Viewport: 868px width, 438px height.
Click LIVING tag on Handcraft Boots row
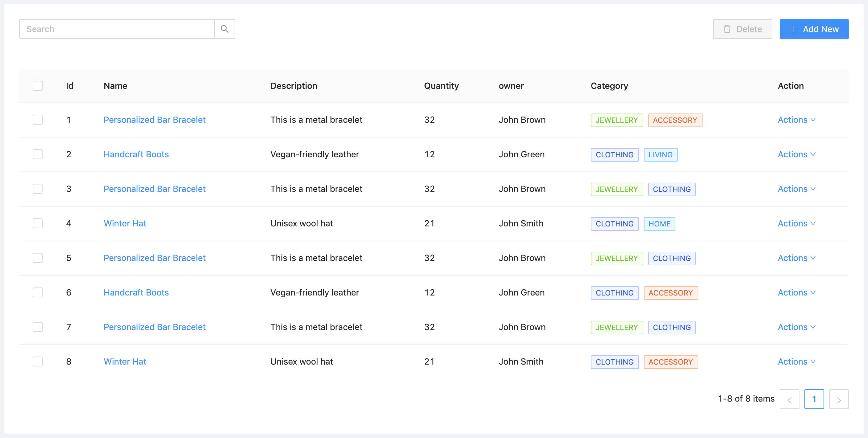pos(660,155)
